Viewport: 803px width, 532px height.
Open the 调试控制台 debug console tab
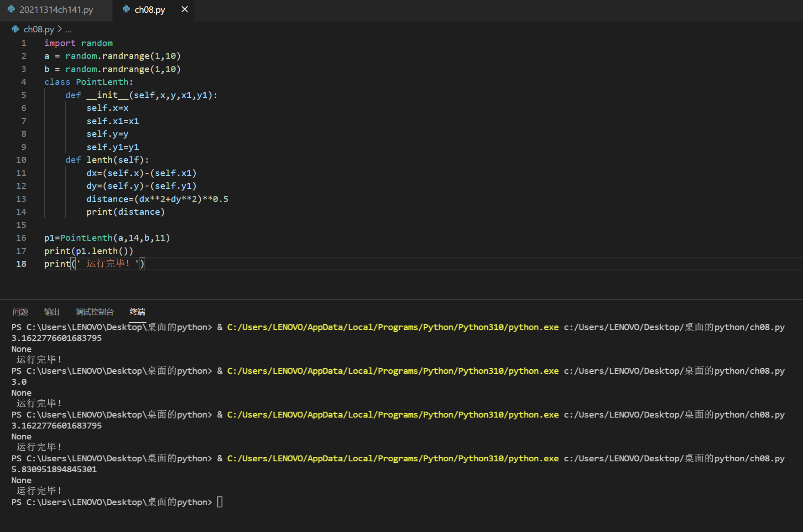tap(94, 312)
